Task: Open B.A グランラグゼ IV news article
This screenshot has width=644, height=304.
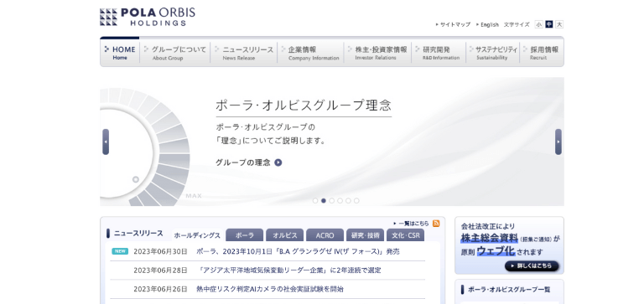Action: click(298, 251)
